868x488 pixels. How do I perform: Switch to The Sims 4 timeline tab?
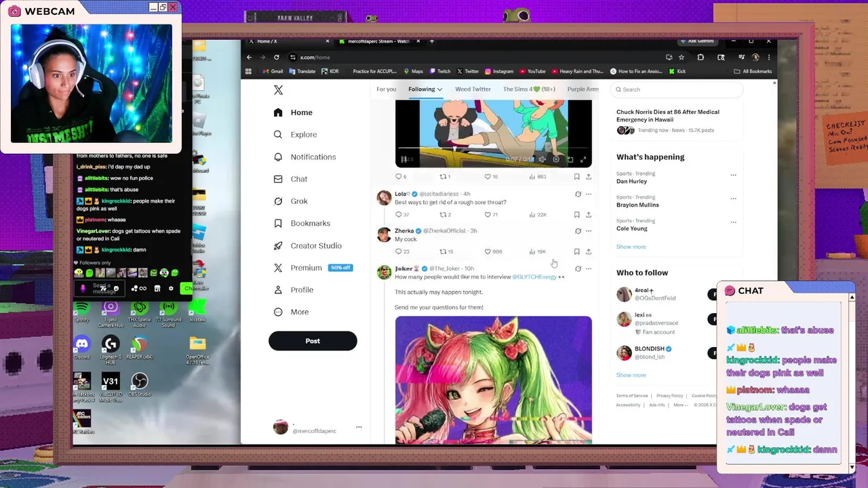[x=529, y=89]
